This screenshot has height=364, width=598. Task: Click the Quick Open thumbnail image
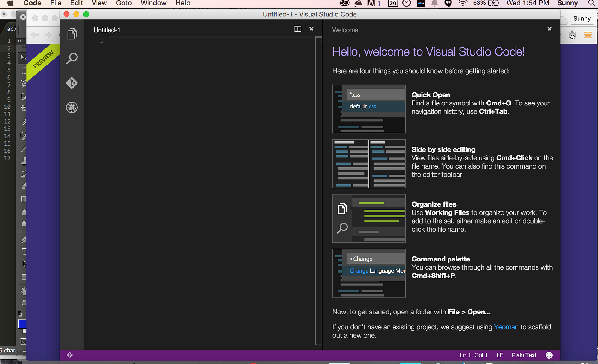[369, 109]
